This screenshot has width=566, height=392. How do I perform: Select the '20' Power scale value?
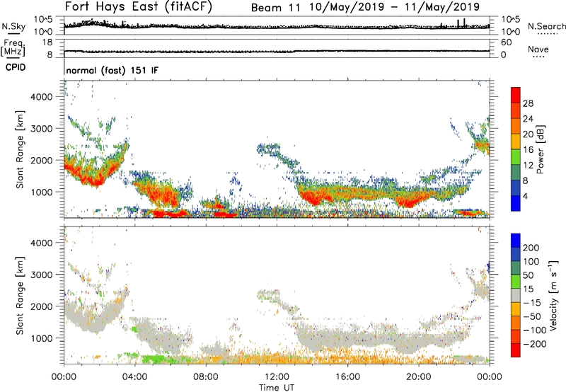[x=528, y=134]
